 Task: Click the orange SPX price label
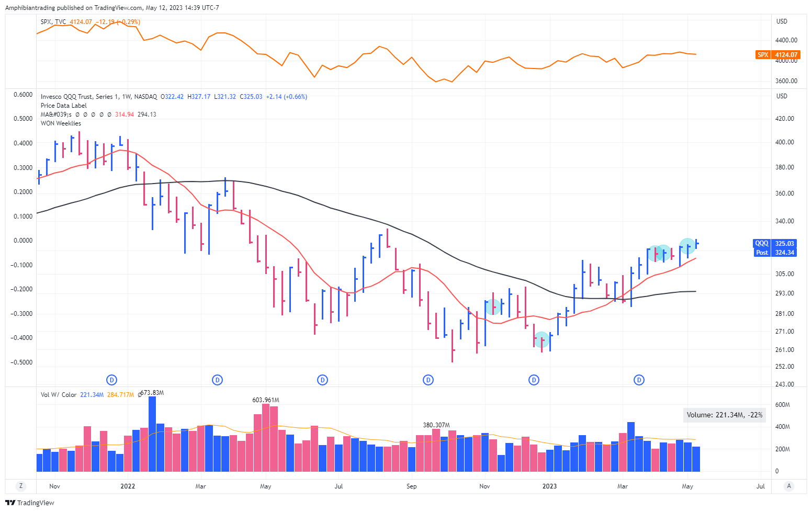tap(778, 54)
